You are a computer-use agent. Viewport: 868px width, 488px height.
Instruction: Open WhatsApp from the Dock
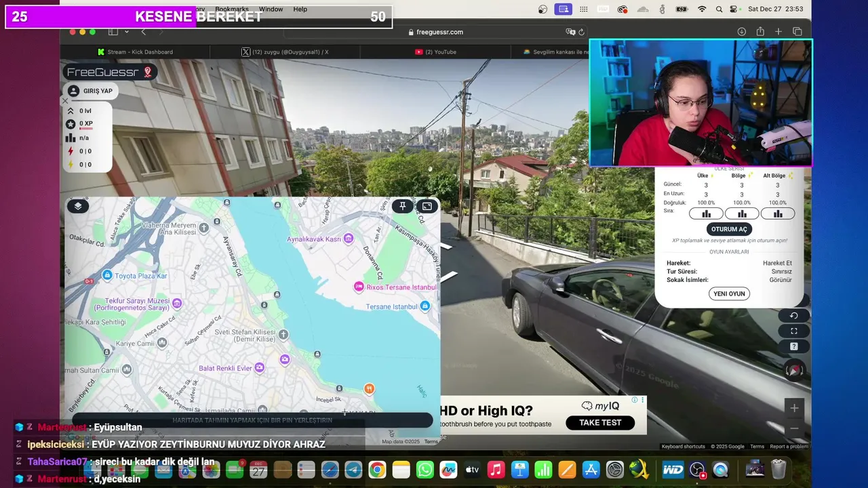[x=425, y=469]
